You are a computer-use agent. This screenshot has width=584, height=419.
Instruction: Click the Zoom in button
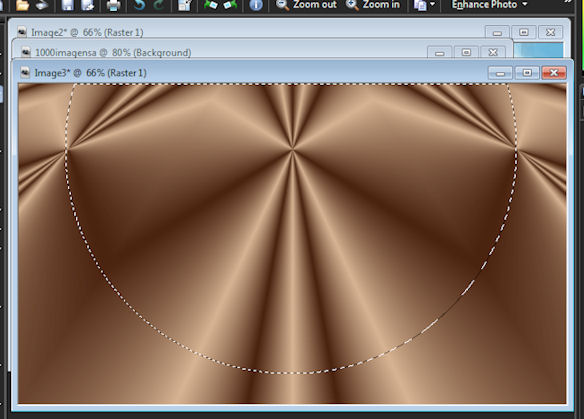(x=373, y=5)
